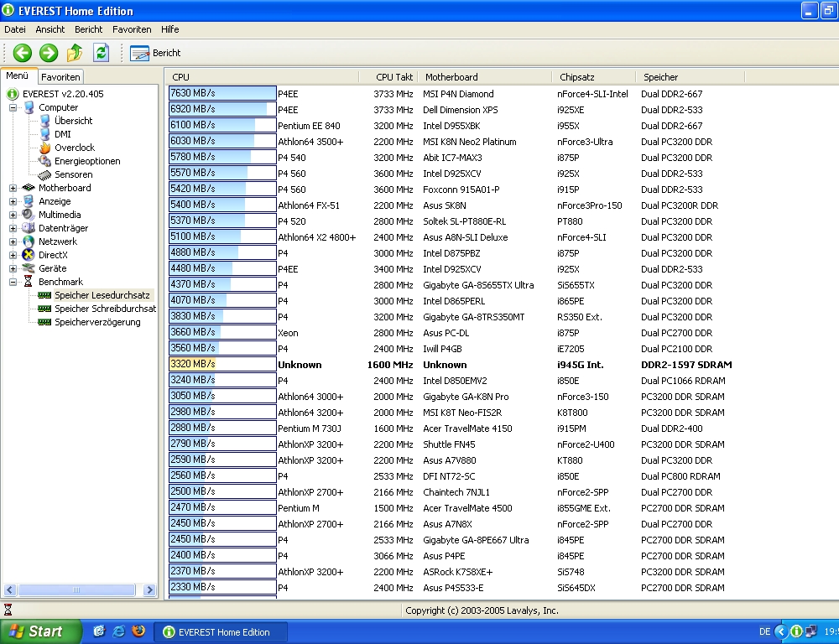Switch to the Menü tab
The image size is (839, 644).
pos(18,76)
